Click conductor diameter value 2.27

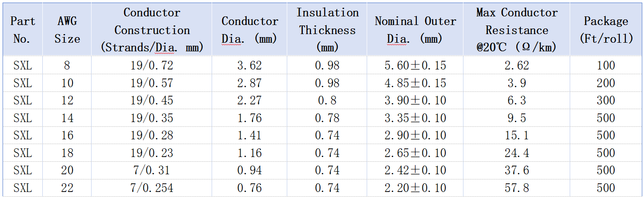[x=250, y=101]
